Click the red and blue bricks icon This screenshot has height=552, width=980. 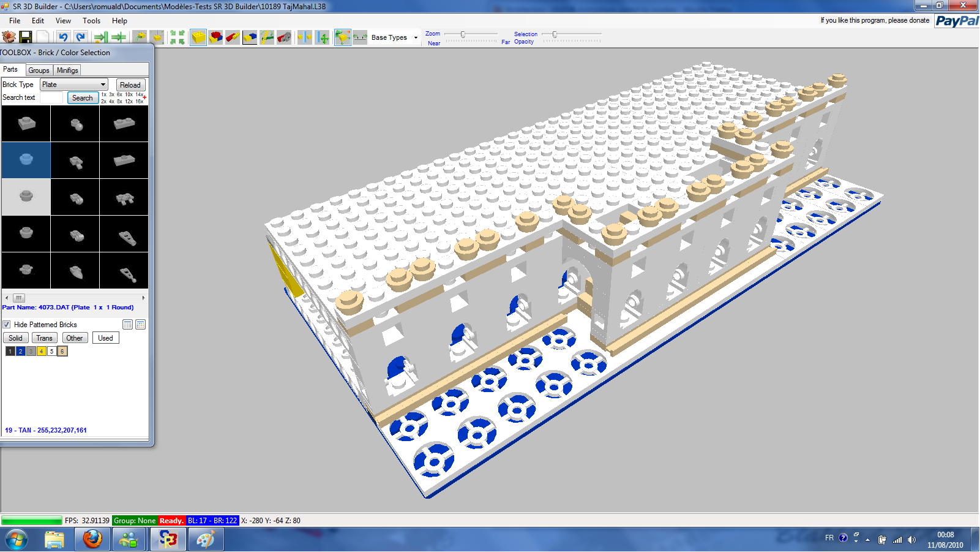[215, 37]
